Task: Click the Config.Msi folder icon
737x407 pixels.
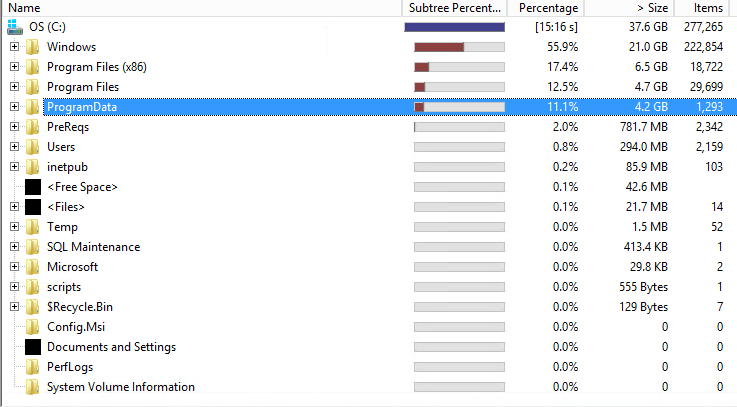Action: tap(33, 327)
